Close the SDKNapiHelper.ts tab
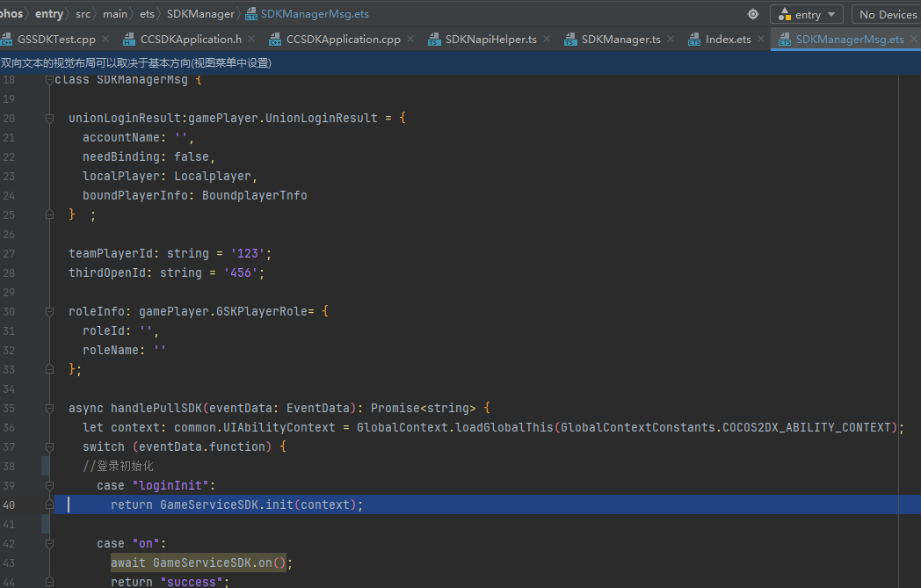The width and height of the screenshot is (921, 588). [547, 39]
